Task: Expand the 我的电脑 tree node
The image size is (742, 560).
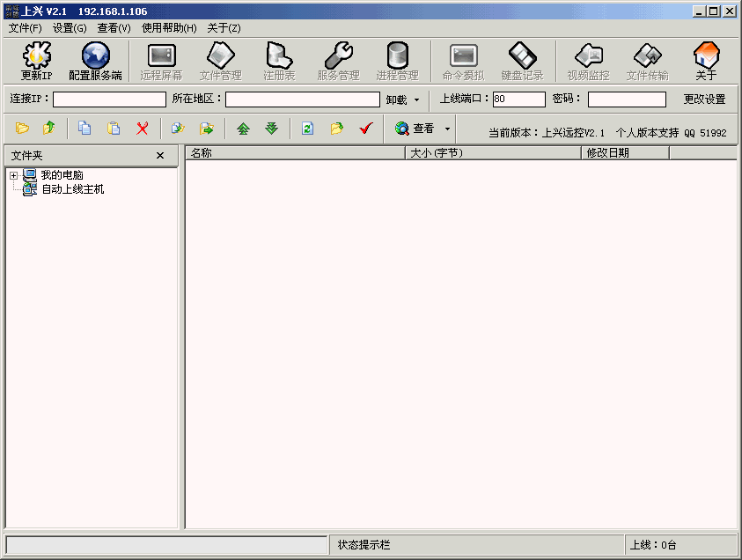Action: 13,175
